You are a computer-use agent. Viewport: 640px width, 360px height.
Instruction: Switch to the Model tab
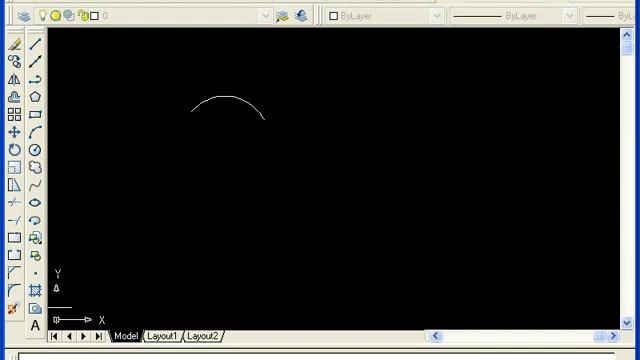pyautogui.click(x=126, y=336)
